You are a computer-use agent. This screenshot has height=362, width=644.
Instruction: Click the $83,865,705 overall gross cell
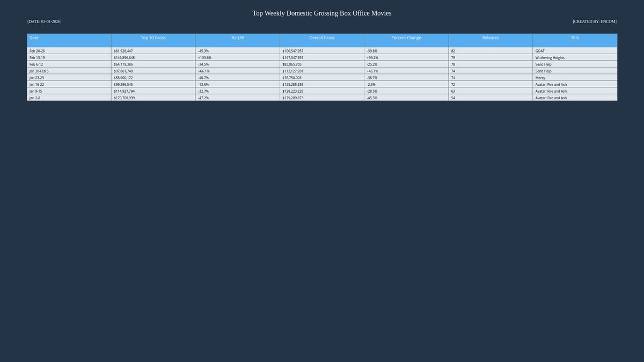[321, 64]
